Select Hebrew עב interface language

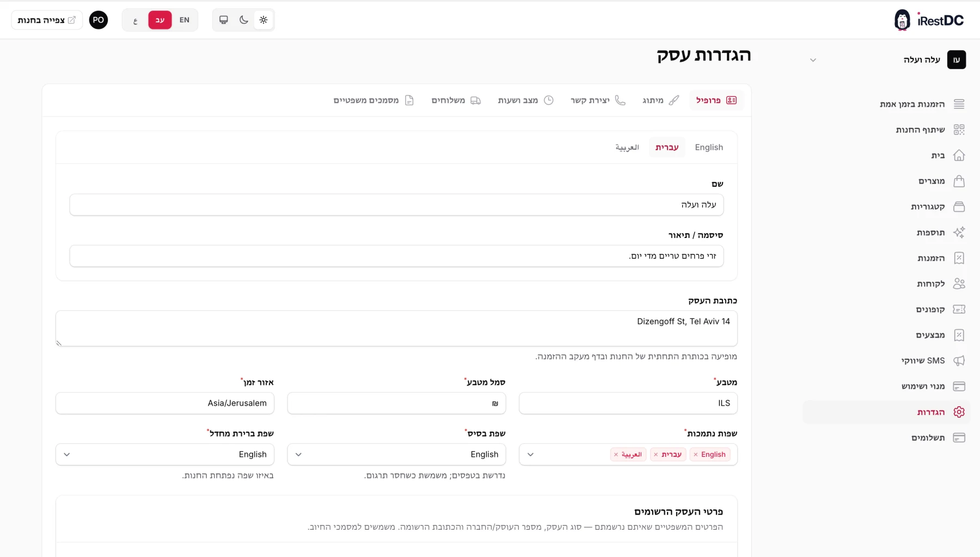pyautogui.click(x=160, y=20)
